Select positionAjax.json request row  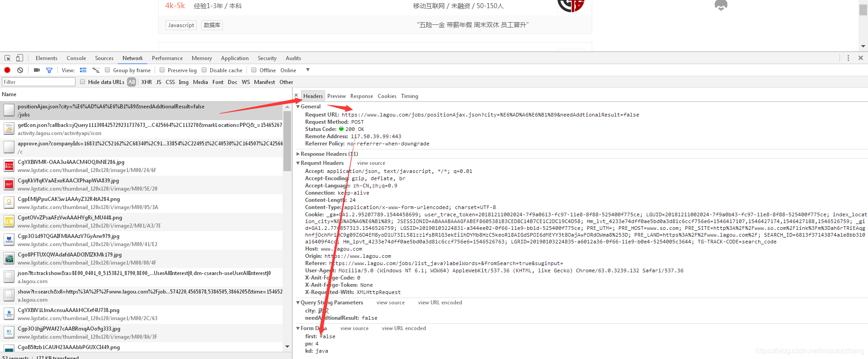point(142,111)
